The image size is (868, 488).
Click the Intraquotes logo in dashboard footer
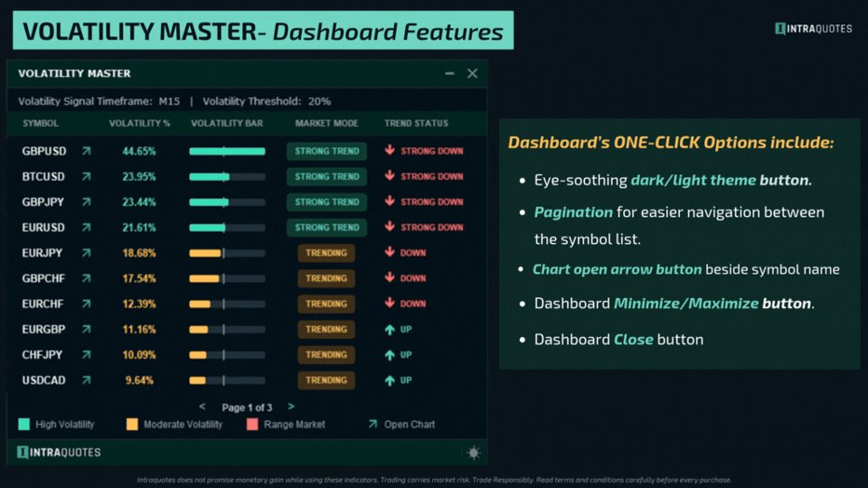[x=59, y=452]
